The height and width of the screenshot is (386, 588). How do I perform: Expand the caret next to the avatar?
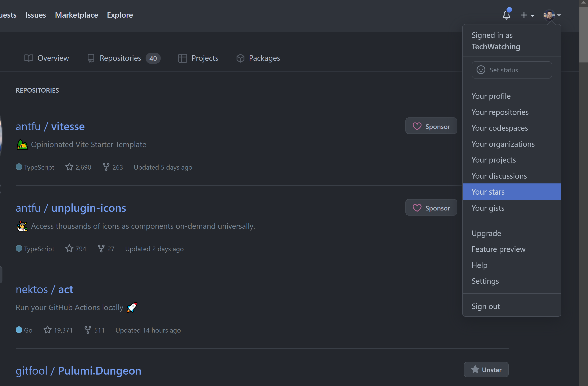(x=559, y=15)
